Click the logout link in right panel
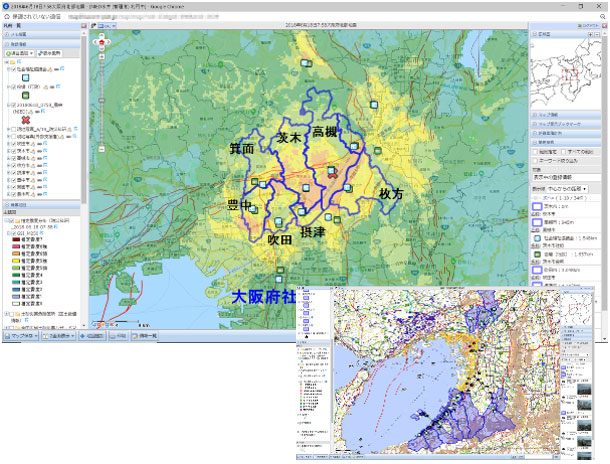 [588, 26]
